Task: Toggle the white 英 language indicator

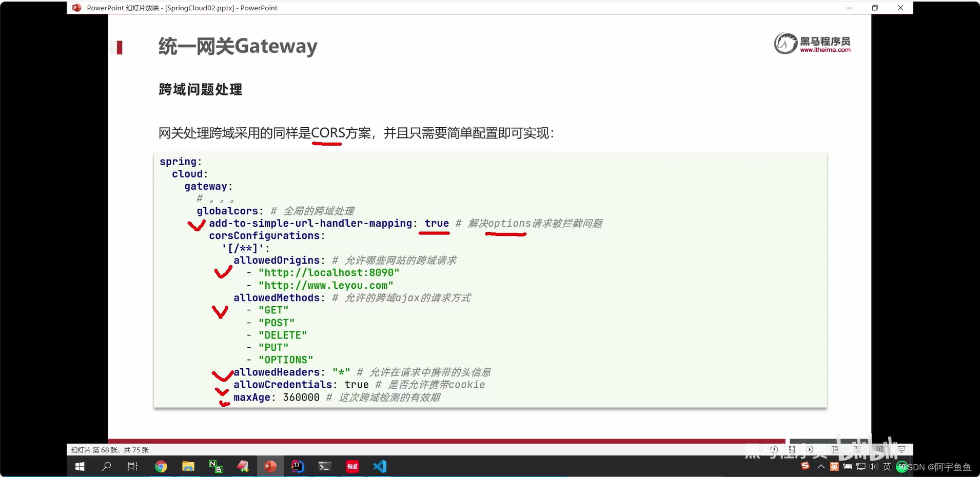Action: tap(887, 467)
